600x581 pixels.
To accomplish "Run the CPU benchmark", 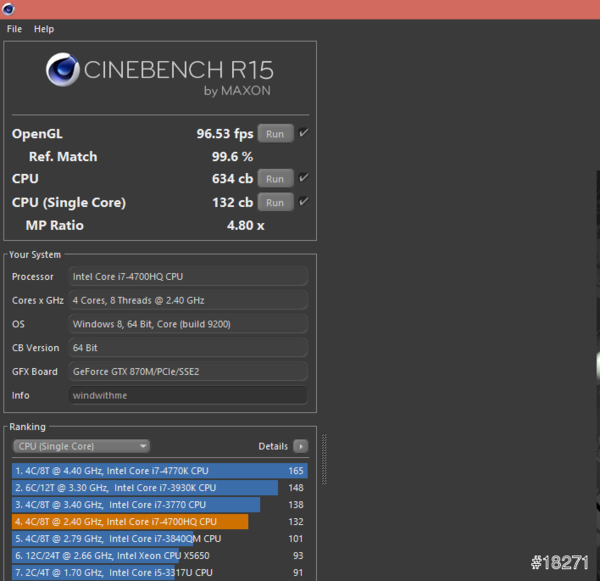I will pyautogui.click(x=275, y=179).
